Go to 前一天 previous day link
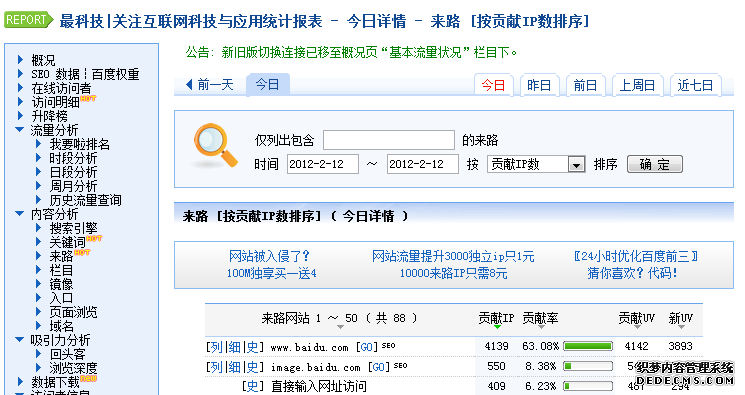Screen dimensions: 745x395 point(215,85)
